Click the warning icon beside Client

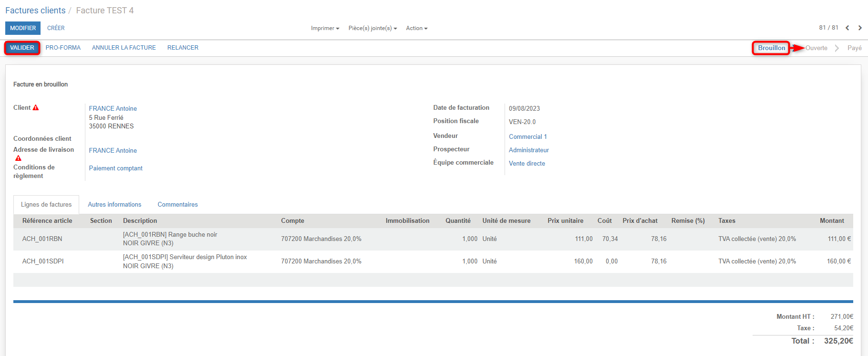click(36, 107)
